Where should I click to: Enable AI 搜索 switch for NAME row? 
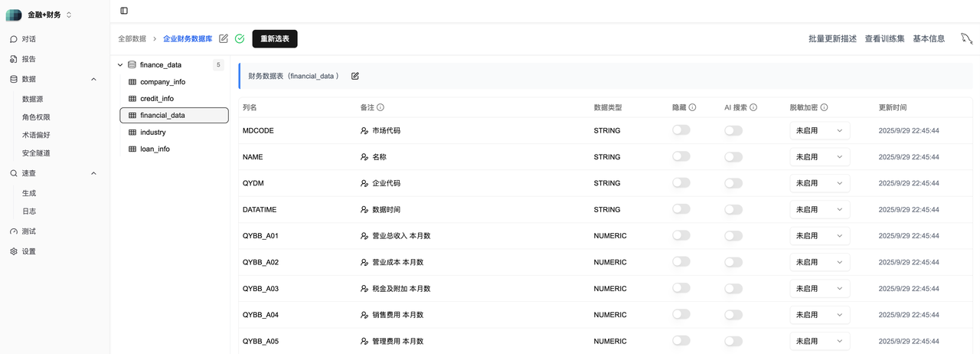coord(733,157)
